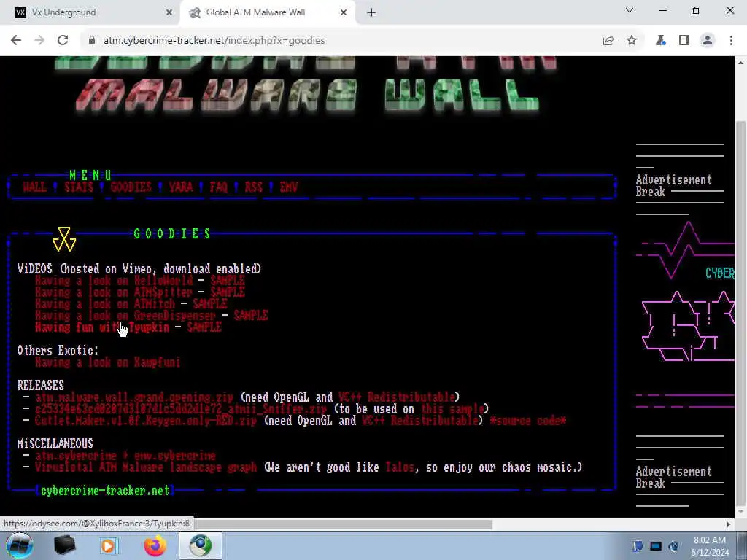Open first VC++ Redistributable link
This screenshot has width=747, height=560.
click(397, 397)
